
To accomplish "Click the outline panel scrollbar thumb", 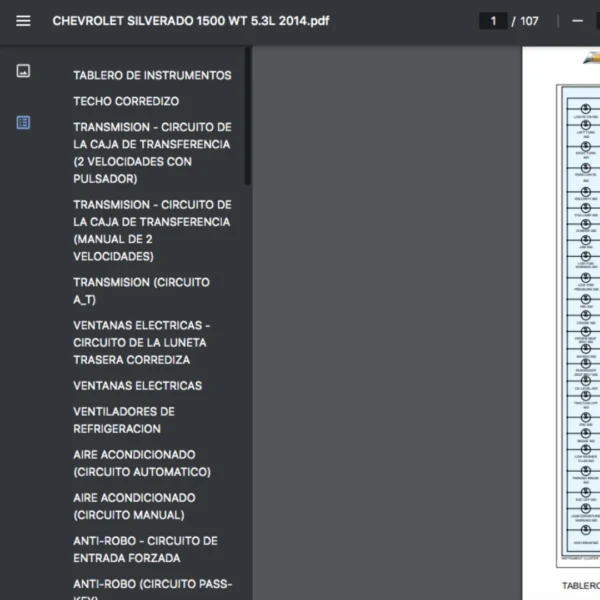I will (248, 116).
